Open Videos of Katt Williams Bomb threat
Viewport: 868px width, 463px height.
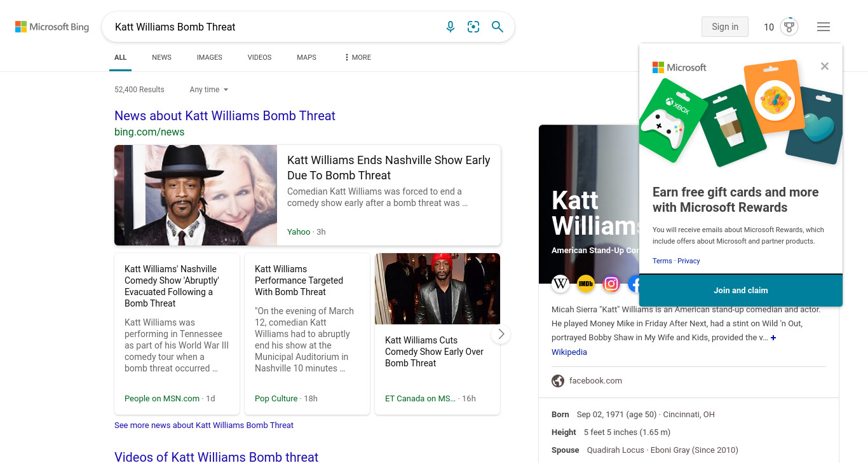tap(216, 457)
